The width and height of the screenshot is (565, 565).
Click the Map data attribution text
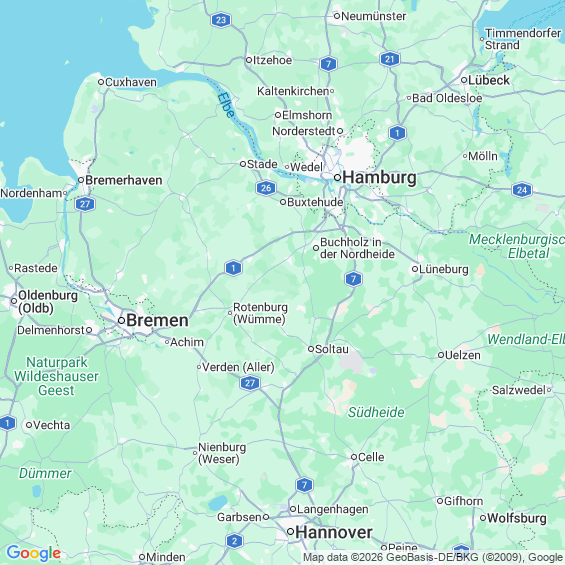coord(433,557)
